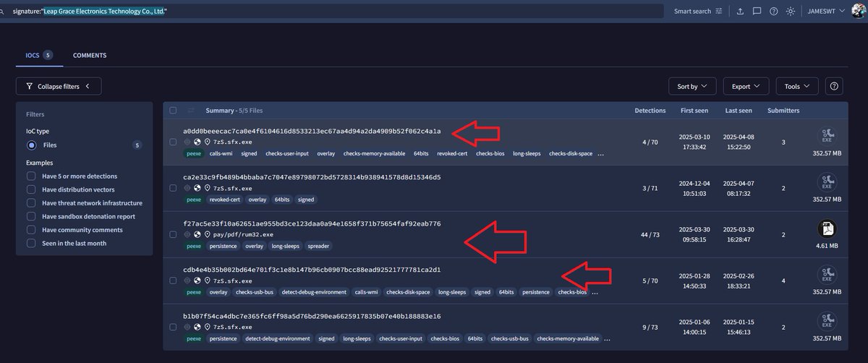Toggle light theme sun icon
868x363 pixels.
point(791,12)
